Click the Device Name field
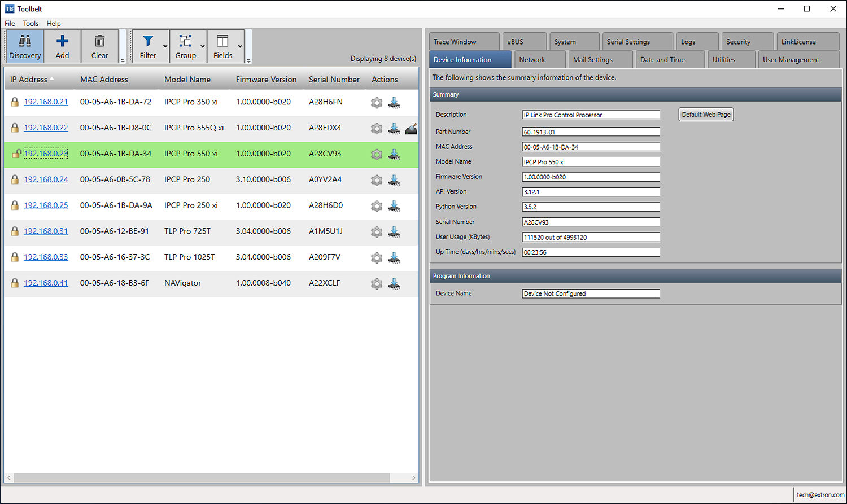847x504 pixels. click(x=591, y=293)
